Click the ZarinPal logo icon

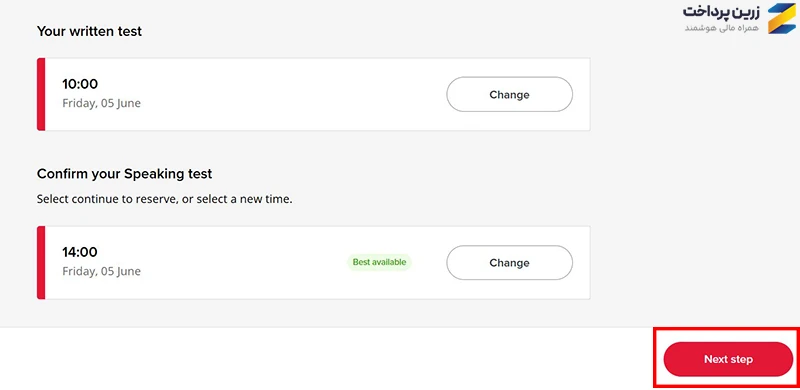click(x=781, y=18)
